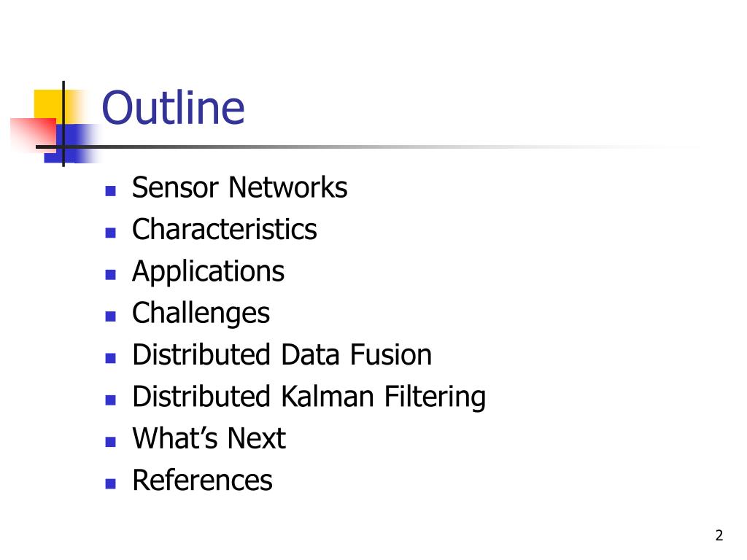Click the Characteristics bullet text

[225, 229]
